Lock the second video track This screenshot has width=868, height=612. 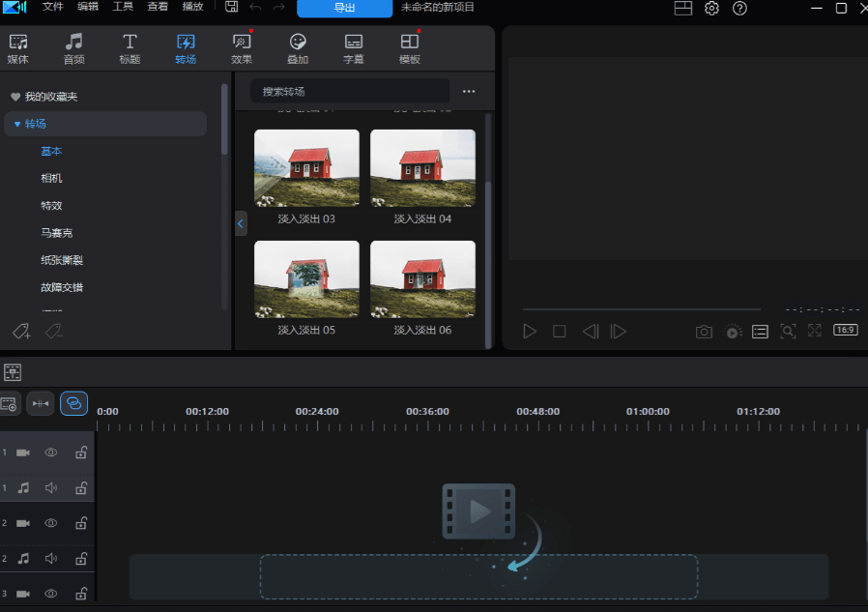coord(82,523)
